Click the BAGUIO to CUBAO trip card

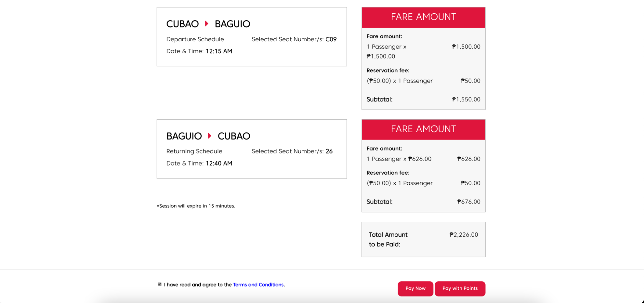pos(251,149)
